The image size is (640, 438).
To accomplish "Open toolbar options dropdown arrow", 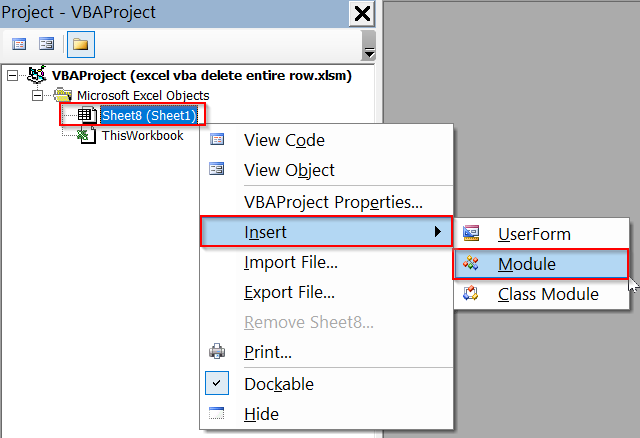I will [369, 51].
